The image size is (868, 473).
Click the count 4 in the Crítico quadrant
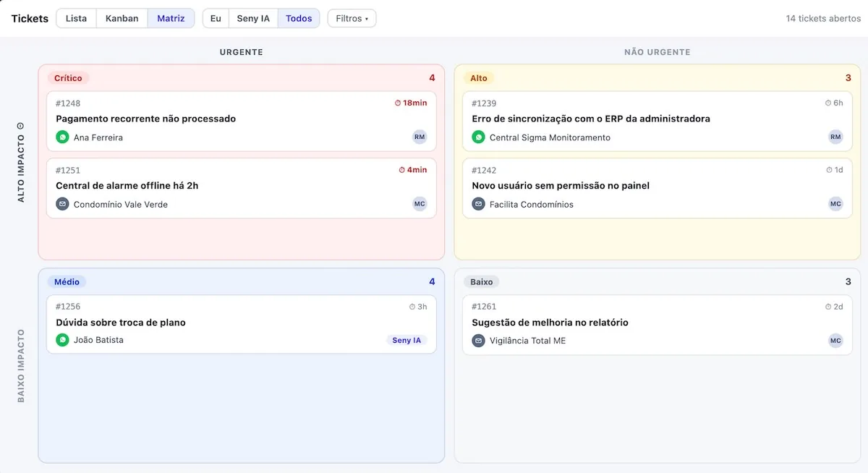(432, 78)
